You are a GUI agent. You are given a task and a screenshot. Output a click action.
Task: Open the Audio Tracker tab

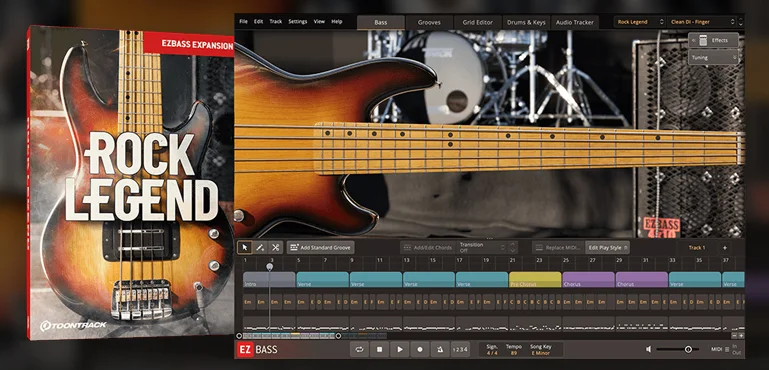(x=575, y=22)
